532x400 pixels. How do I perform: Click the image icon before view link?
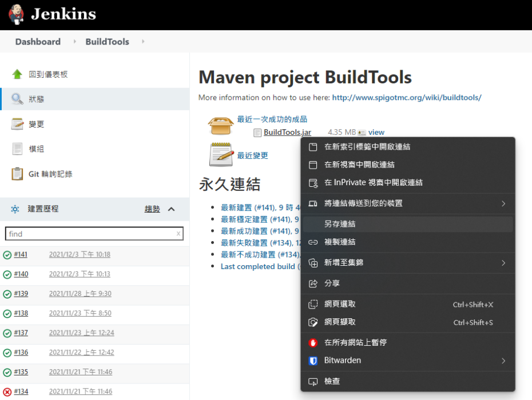click(x=362, y=133)
